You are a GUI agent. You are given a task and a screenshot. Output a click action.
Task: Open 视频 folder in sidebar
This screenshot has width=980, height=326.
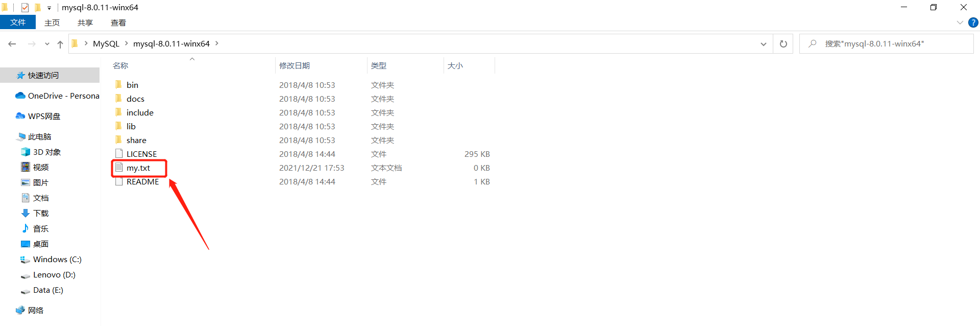click(35, 167)
